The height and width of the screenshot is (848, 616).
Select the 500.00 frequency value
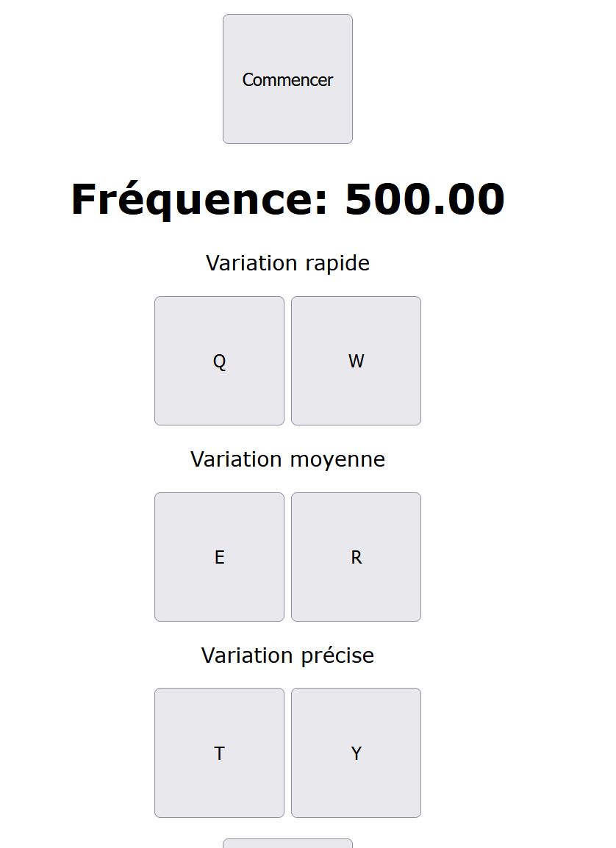425,199
